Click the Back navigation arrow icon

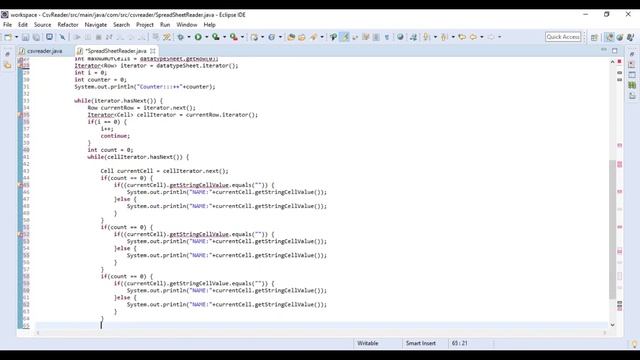coord(473,37)
